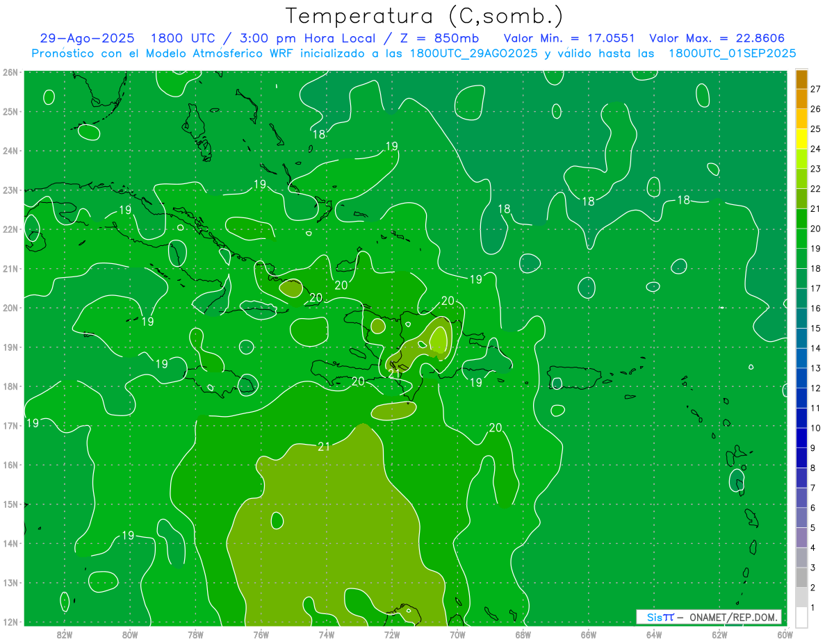Click the "ONAMET/REP.DOM." credit label
This screenshot has height=644, width=834.
pos(734,617)
